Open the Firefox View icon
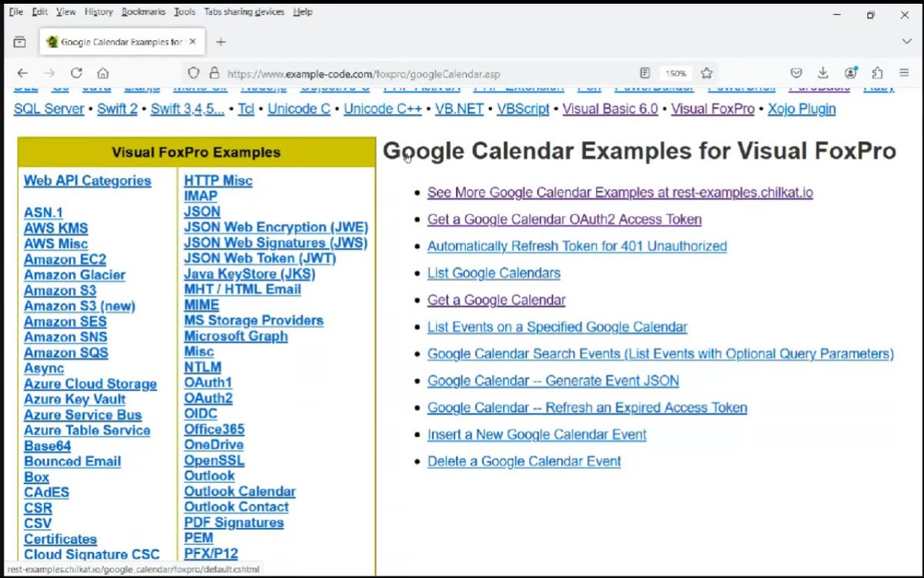924x578 pixels. (19, 42)
